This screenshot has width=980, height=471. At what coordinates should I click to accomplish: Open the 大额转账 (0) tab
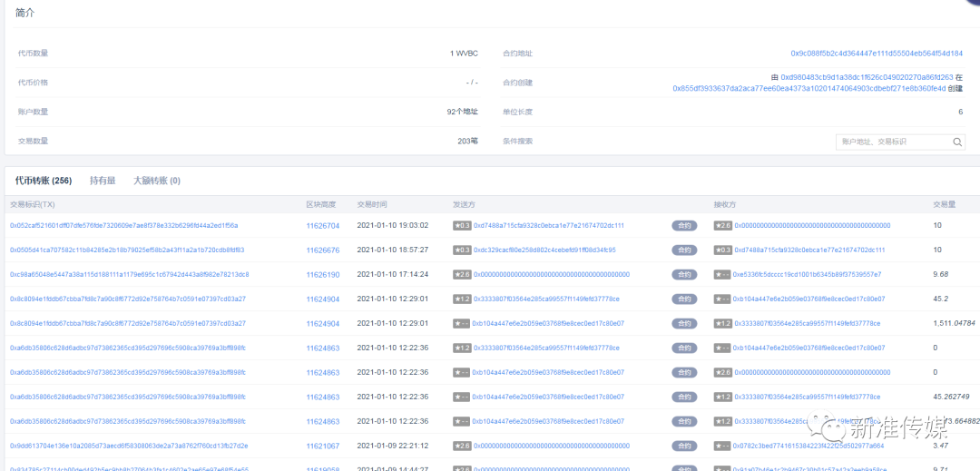[x=157, y=181]
